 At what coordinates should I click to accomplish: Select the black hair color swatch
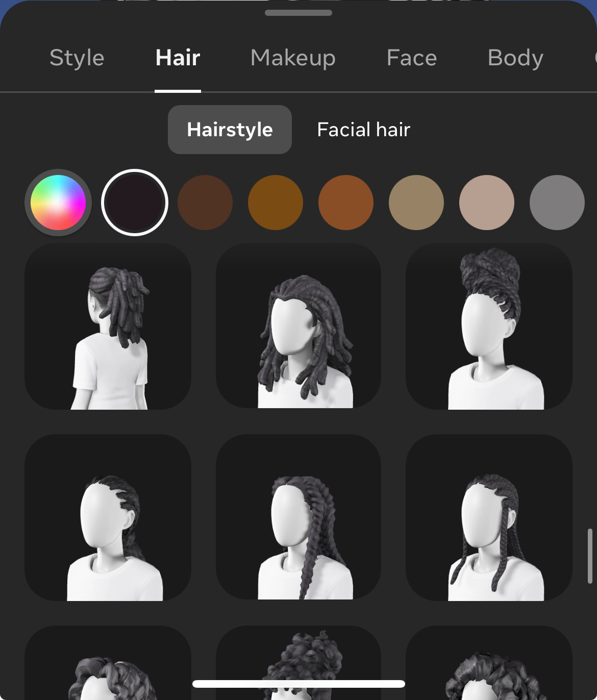tap(134, 202)
